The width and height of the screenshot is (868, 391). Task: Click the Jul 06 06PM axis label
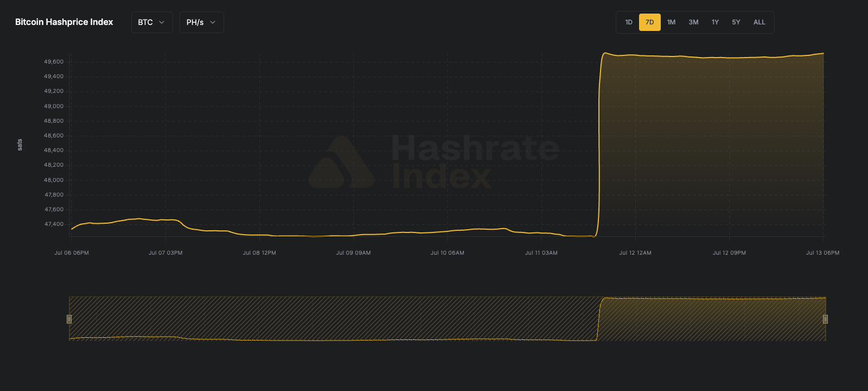72,253
